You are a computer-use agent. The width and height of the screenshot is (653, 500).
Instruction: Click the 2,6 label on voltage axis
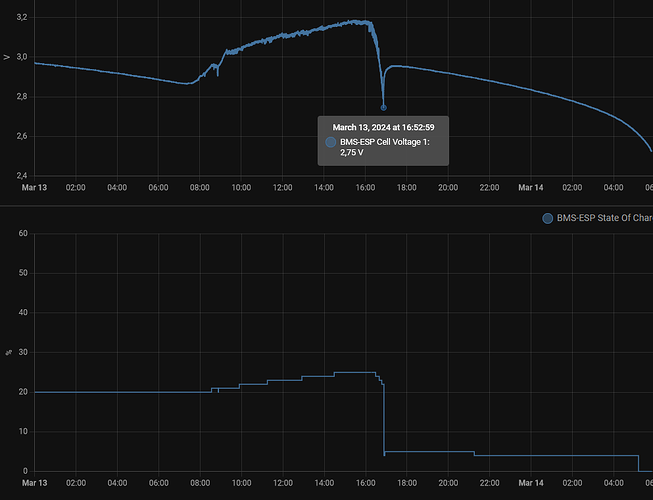tap(22, 136)
